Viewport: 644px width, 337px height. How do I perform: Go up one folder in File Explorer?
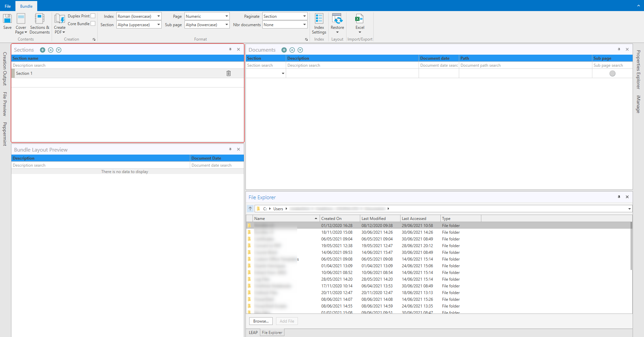250,209
